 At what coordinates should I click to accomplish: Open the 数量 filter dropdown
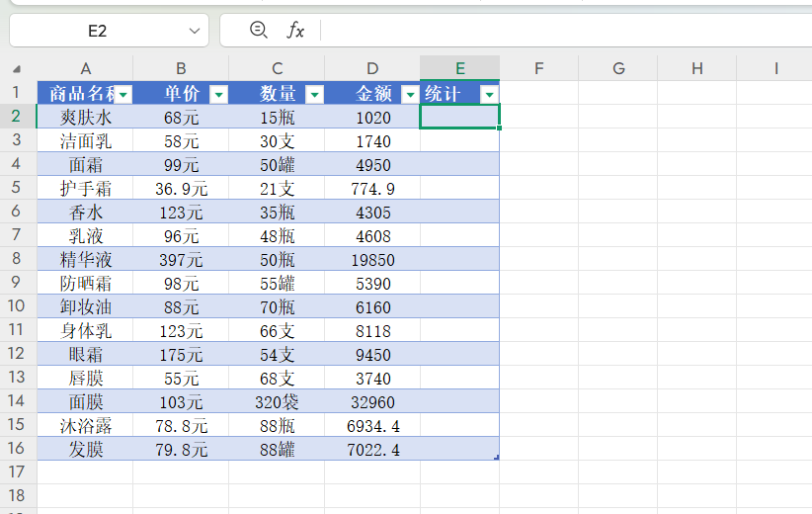coord(314,95)
